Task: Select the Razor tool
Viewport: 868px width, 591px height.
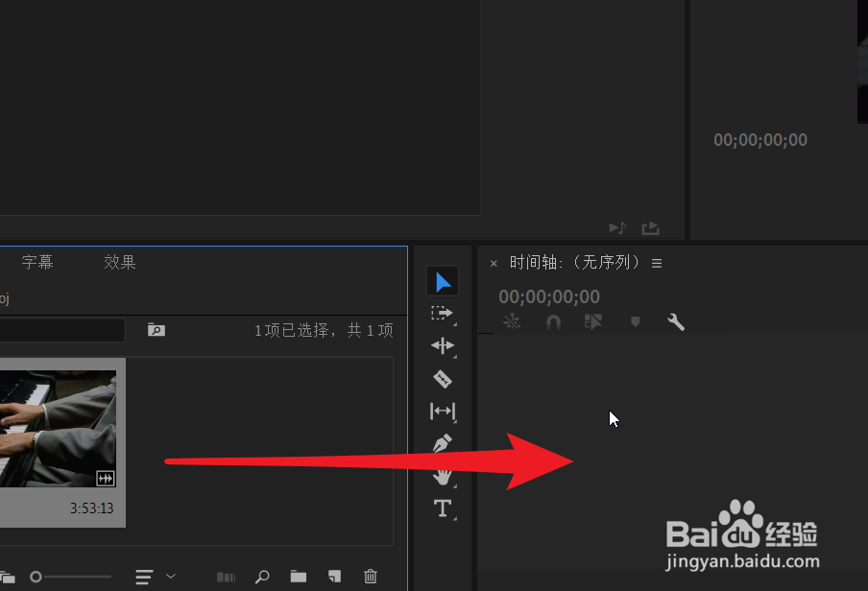Action: click(x=443, y=379)
